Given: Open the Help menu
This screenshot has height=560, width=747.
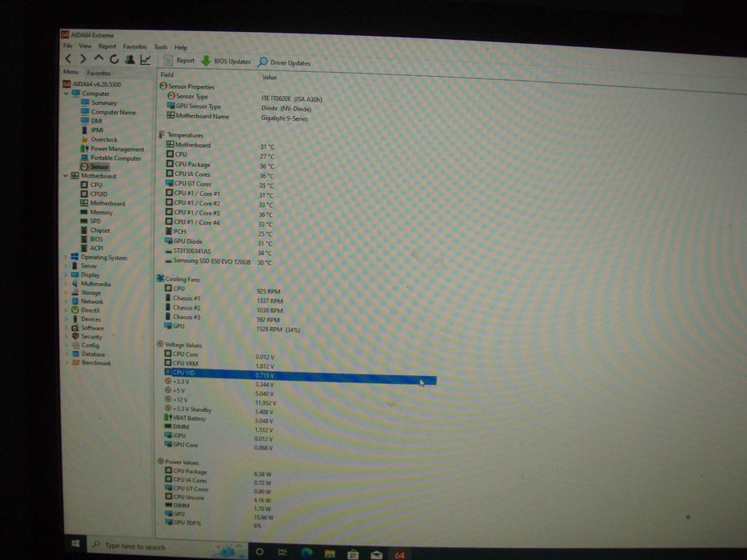Looking at the screenshot, I should click(x=181, y=48).
